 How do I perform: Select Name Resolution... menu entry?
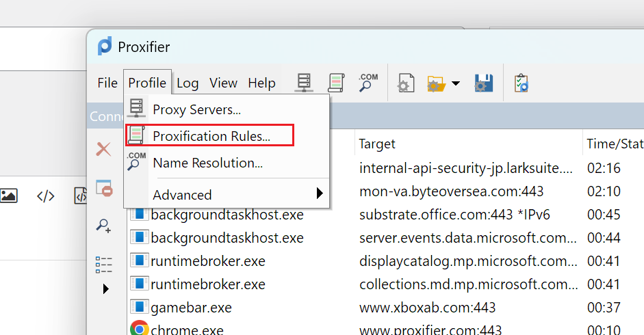coord(227,163)
